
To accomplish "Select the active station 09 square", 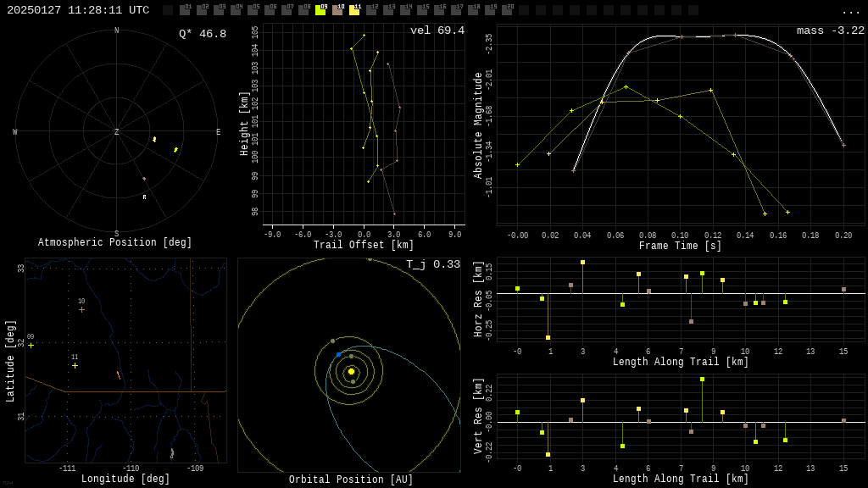I will (320, 10).
